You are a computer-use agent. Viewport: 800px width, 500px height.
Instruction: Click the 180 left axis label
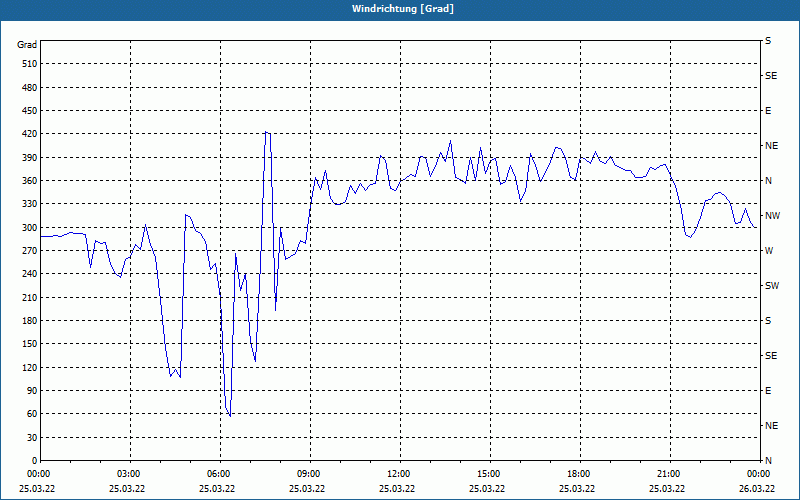click(x=30, y=321)
